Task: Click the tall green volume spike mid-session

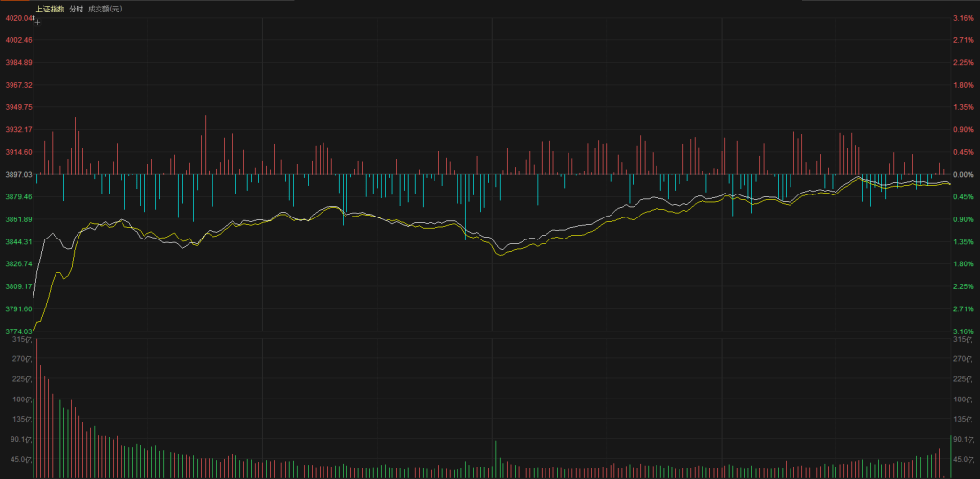Action: click(495, 458)
